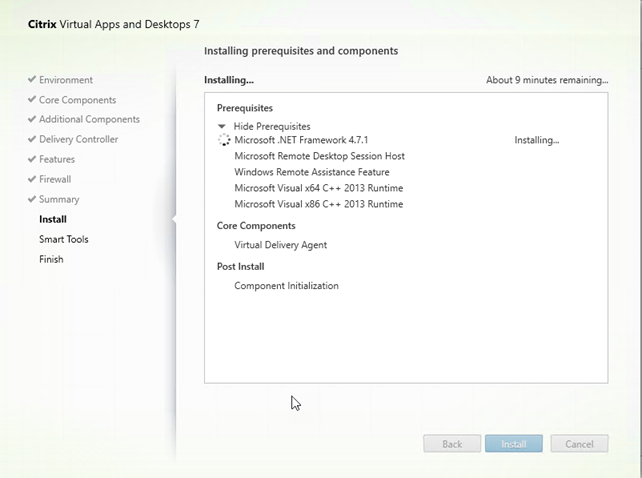642x478 pixels.
Task: Select the Install step in sidebar
Action: (53, 220)
